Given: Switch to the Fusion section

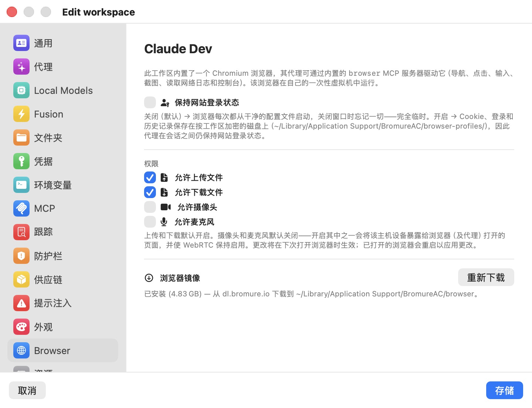Looking at the screenshot, I should [x=63, y=114].
